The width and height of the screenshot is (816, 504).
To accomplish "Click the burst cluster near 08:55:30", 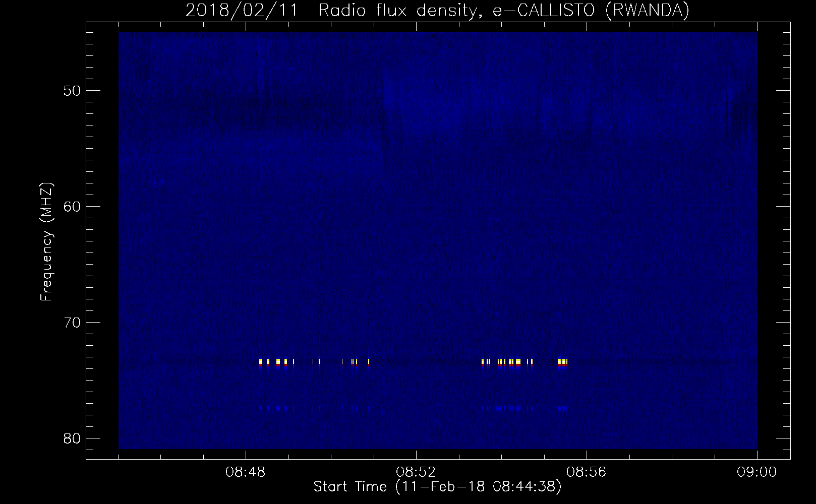I will tap(563, 364).
